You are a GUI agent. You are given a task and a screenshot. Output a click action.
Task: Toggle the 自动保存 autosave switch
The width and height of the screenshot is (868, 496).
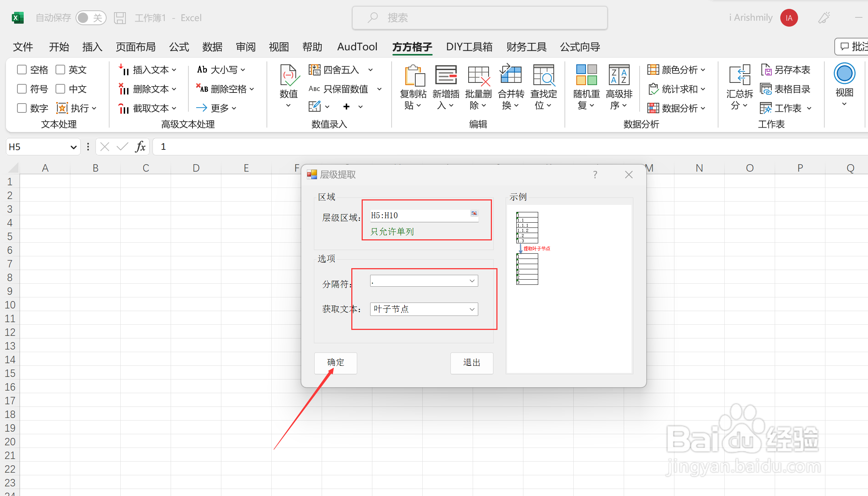tap(91, 18)
